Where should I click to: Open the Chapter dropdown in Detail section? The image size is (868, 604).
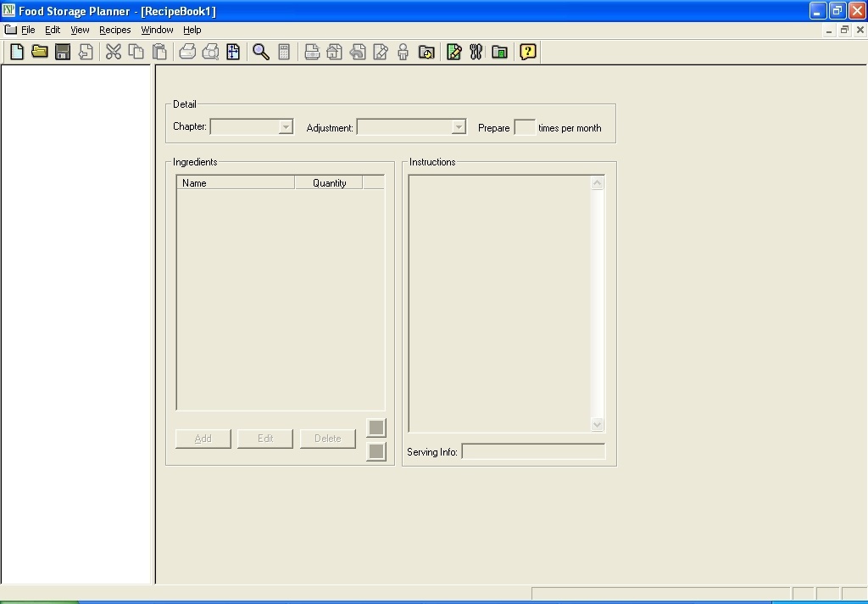[x=285, y=126]
